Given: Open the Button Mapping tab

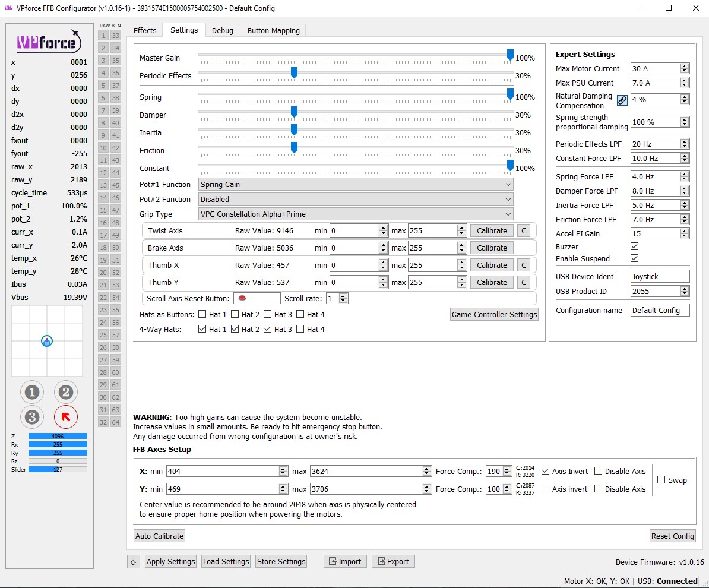Looking at the screenshot, I should click(274, 30).
